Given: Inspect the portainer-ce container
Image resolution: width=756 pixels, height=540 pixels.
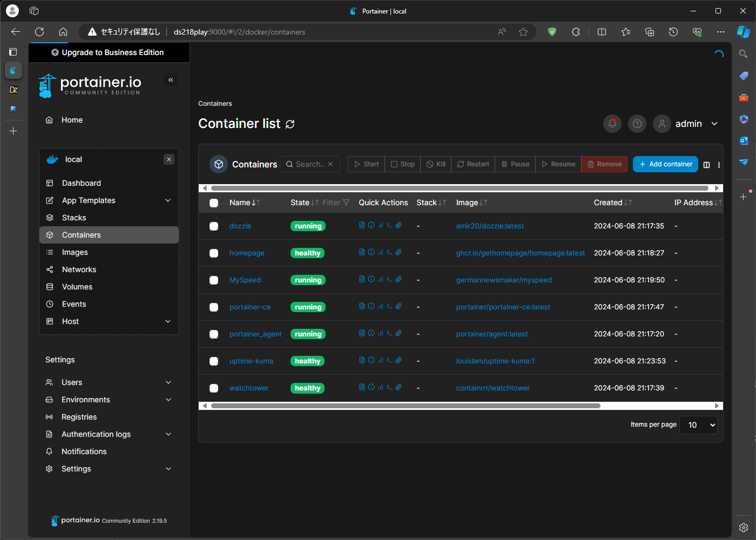Looking at the screenshot, I should point(371,306).
